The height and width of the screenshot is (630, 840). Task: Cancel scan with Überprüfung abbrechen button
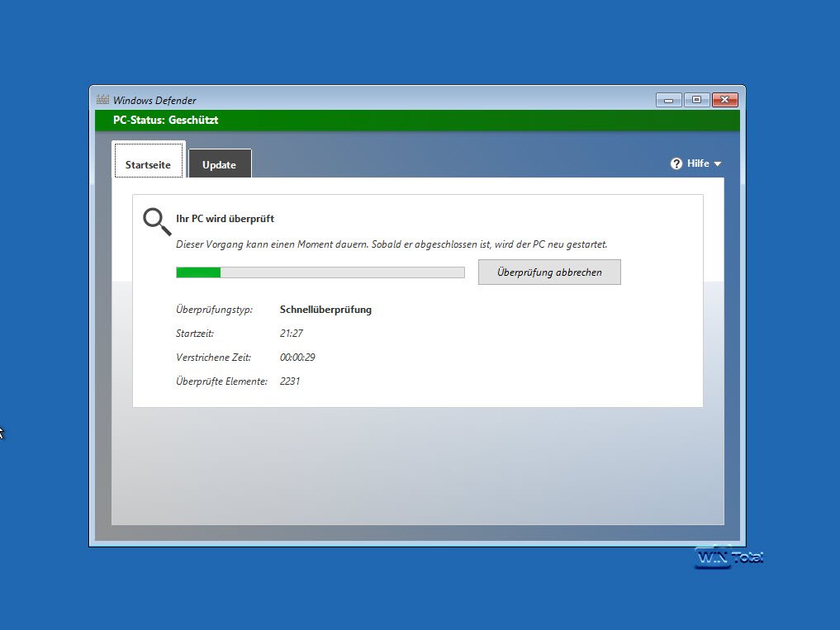click(x=549, y=272)
